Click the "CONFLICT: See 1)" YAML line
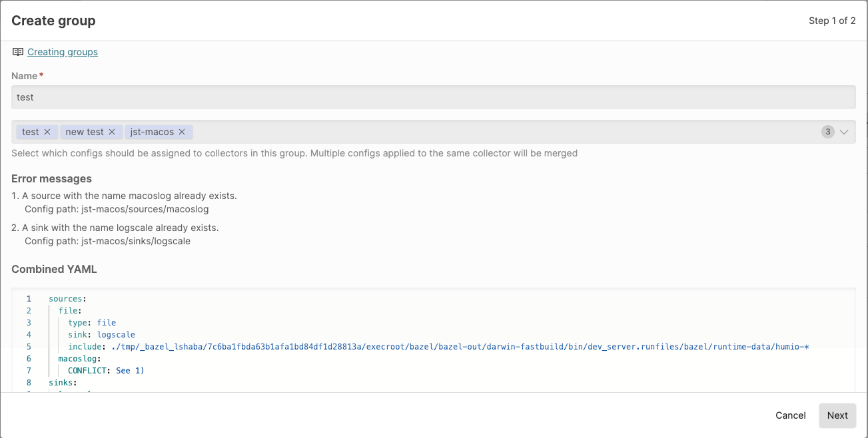This screenshot has width=868, height=438. click(106, 371)
